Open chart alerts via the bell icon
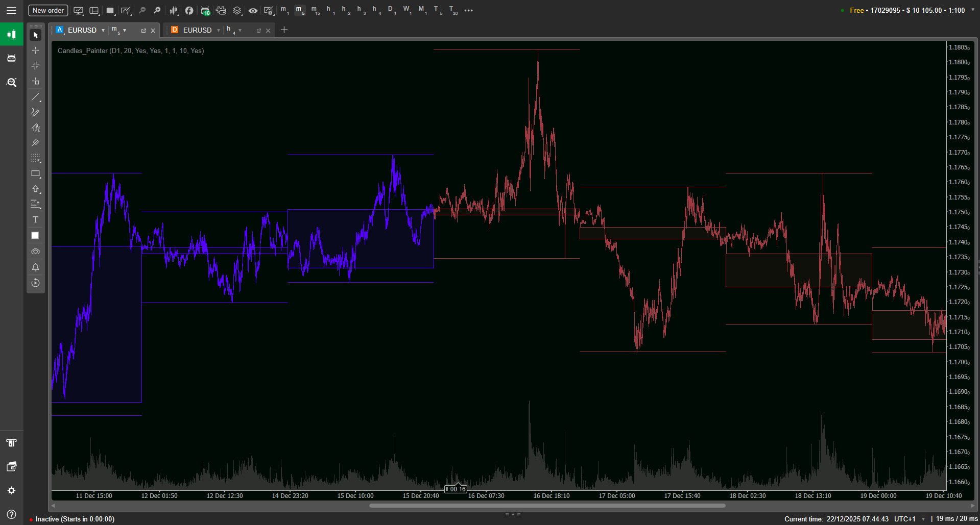Viewport: 980px width, 525px height. pyautogui.click(x=35, y=267)
